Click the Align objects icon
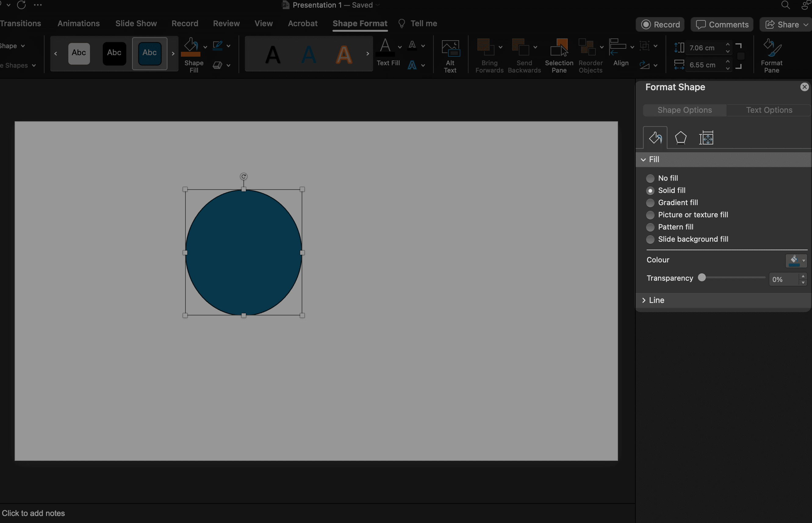The image size is (812, 523). 618,47
